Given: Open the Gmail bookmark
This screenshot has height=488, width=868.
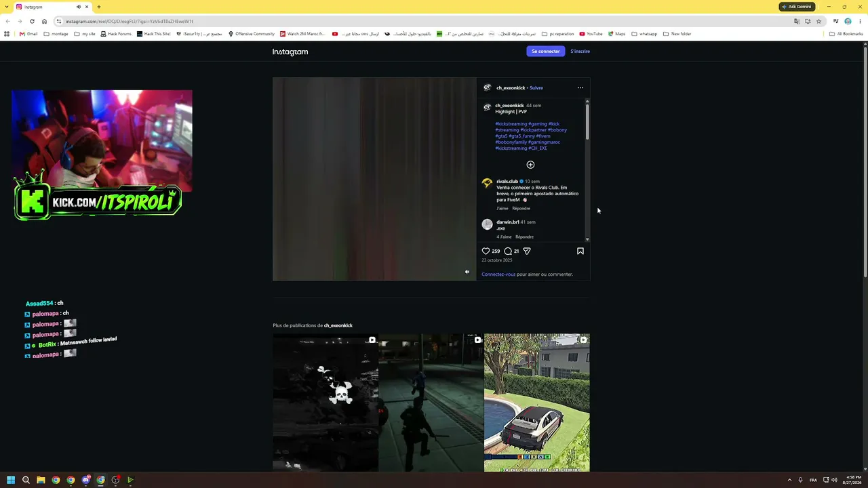Looking at the screenshot, I should click(x=28, y=34).
